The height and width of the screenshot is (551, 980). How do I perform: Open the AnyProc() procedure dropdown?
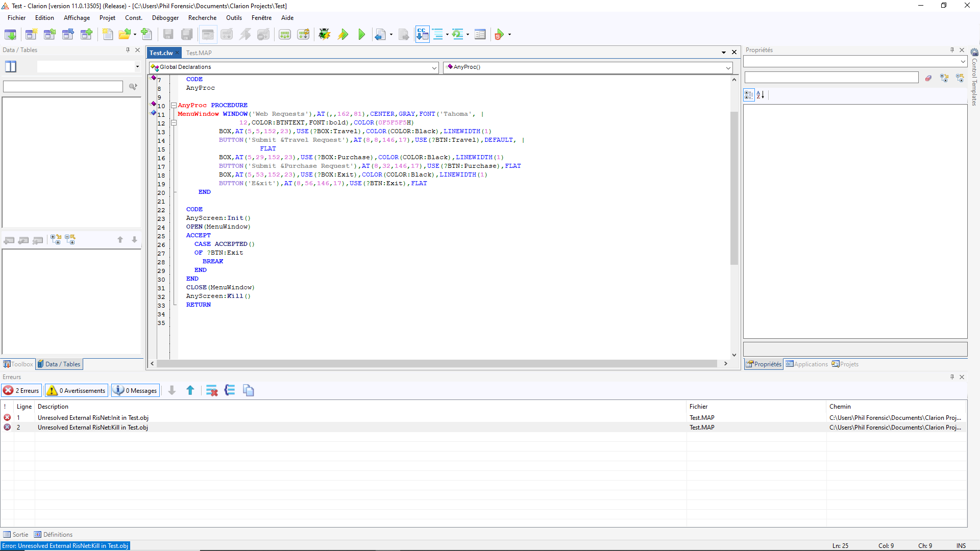pyautogui.click(x=728, y=67)
